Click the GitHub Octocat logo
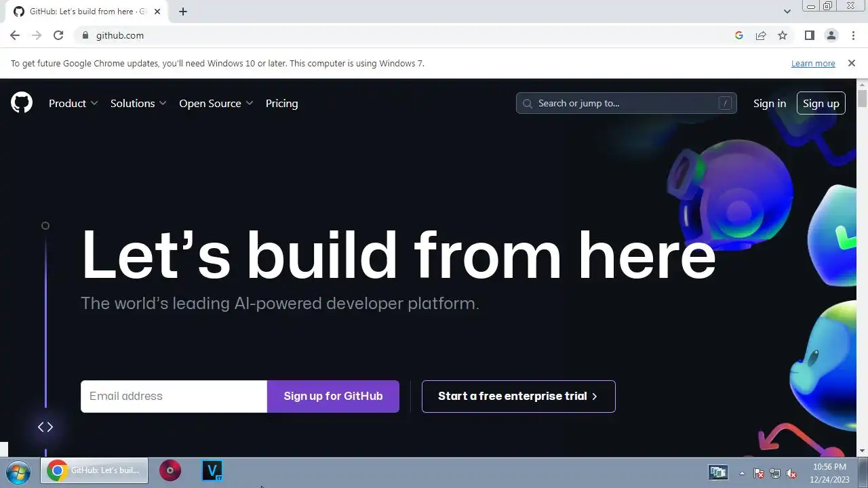The height and width of the screenshot is (488, 868). point(22,103)
